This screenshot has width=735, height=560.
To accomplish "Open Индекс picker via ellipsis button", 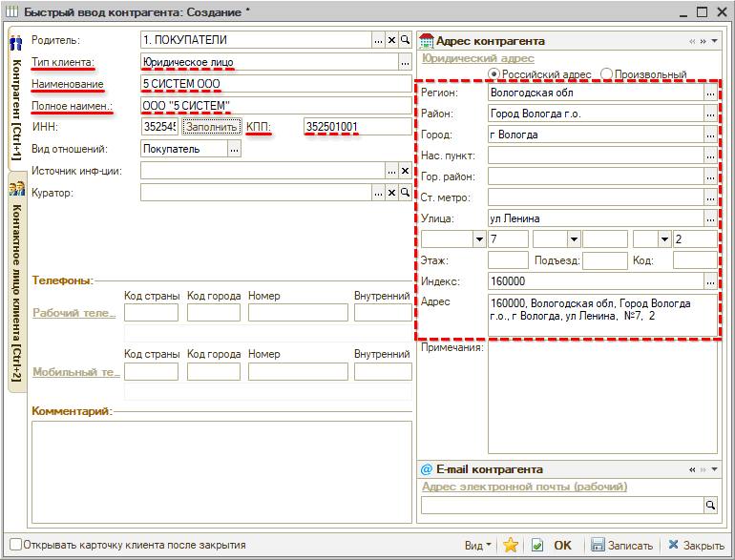I will [x=710, y=281].
